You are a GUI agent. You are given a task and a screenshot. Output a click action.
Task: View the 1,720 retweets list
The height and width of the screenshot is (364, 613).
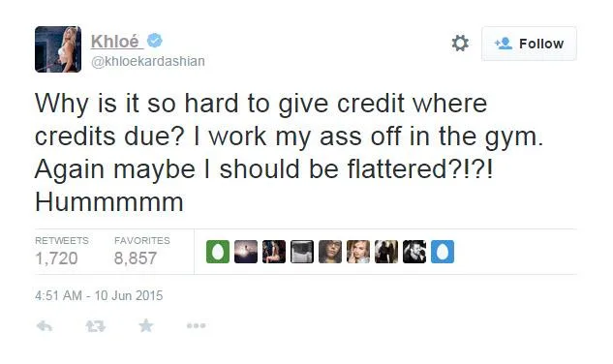(61, 252)
